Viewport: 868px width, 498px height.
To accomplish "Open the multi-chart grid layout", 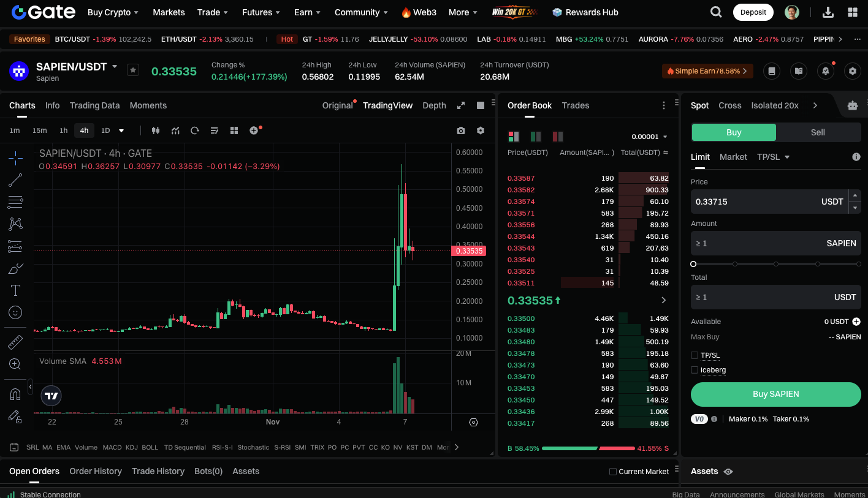I will [x=234, y=130].
